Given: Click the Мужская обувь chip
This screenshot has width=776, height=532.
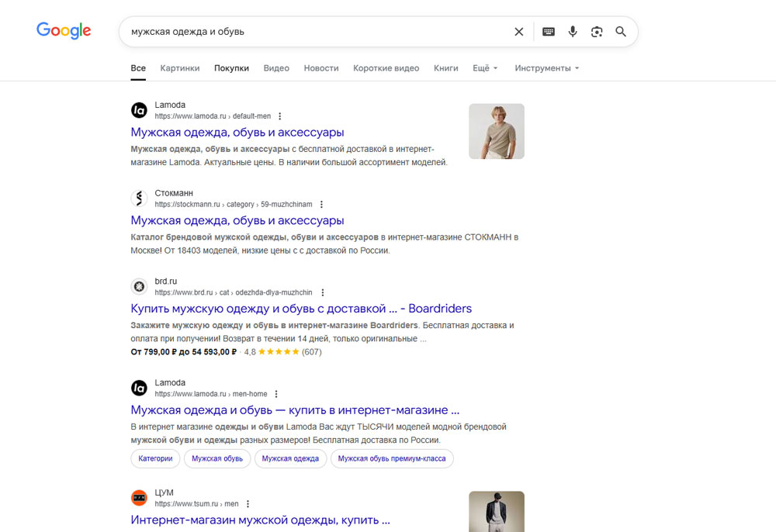Looking at the screenshot, I should tap(217, 459).
